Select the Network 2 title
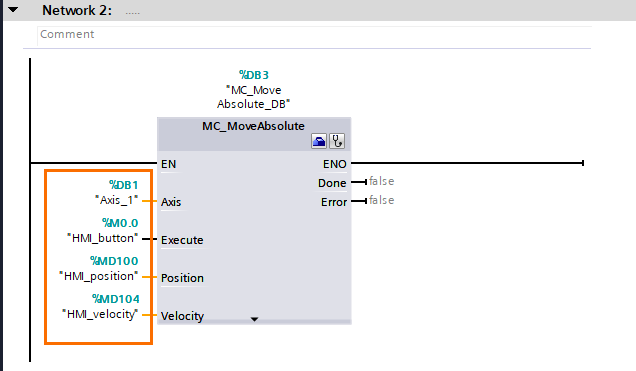This screenshot has height=371, width=636. pyautogui.click(x=77, y=10)
